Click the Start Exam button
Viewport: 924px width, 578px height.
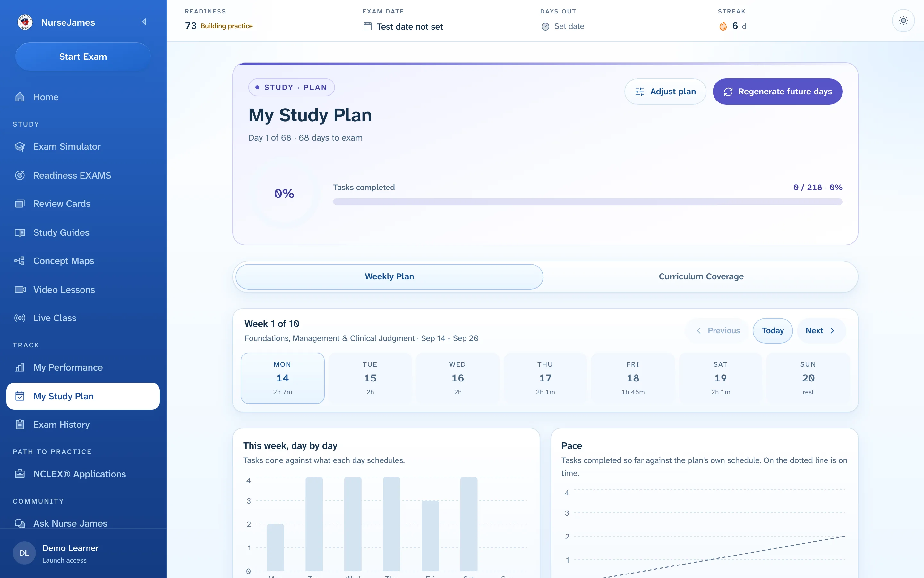click(83, 57)
